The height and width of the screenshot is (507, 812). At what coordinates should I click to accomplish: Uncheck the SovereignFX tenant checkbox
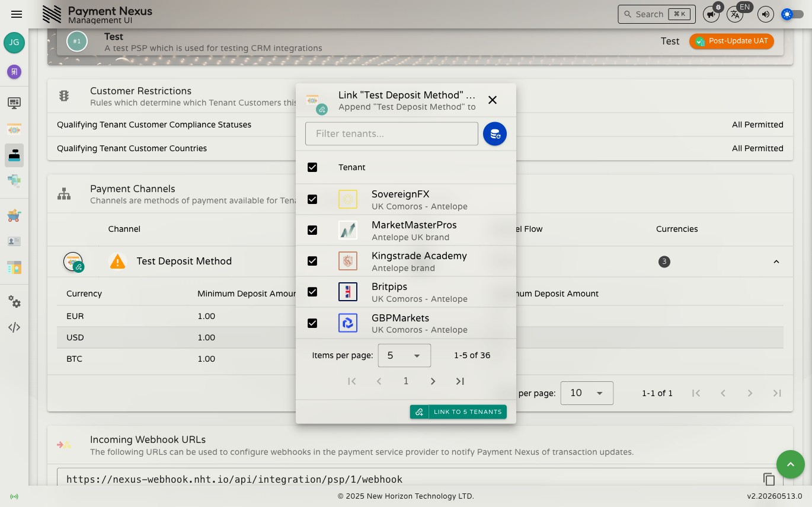[312, 199]
